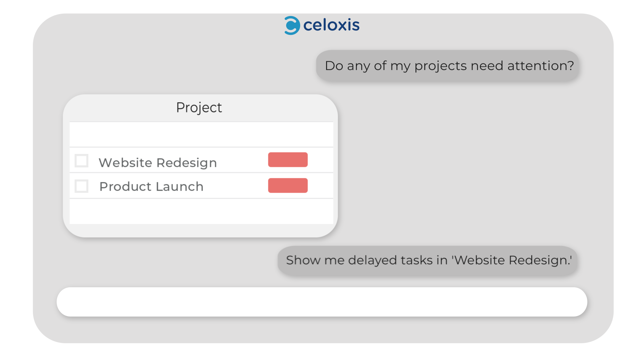Select the 'Do any of my projects need attention?' bubble

447,66
